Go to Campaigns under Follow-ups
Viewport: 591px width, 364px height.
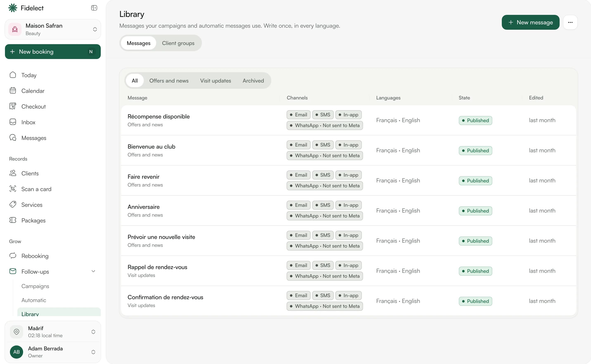tap(35, 286)
